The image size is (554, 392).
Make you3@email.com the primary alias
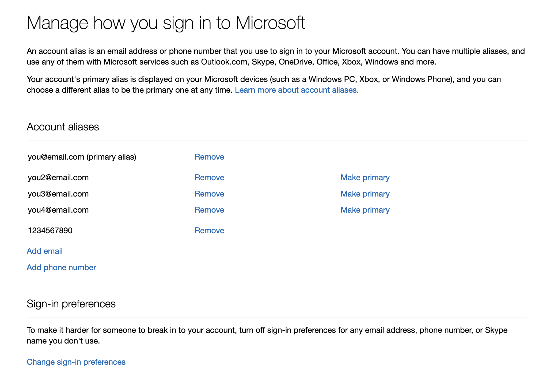[365, 194]
